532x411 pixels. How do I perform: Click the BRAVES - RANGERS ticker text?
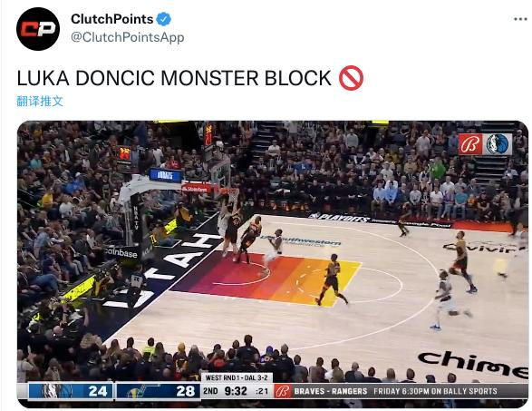pyautogui.click(x=331, y=391)
